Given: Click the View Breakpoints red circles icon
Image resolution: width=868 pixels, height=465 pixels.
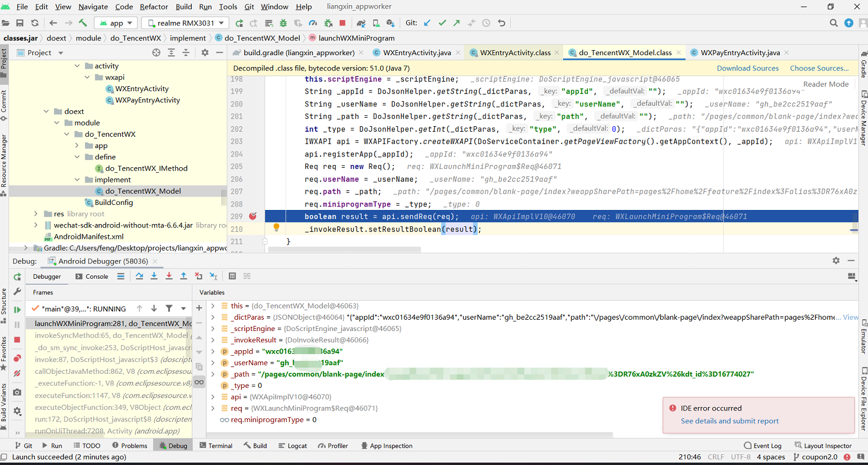Looking at the screenshot, I should click(x=17, y=358).
